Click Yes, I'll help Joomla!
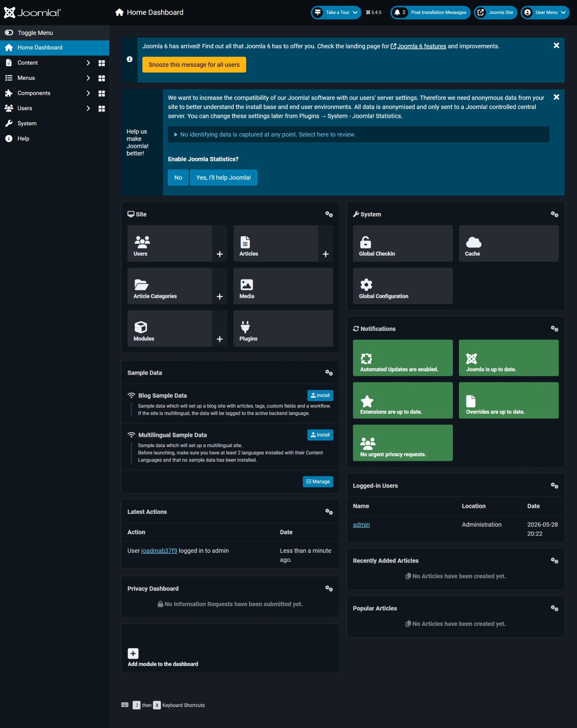Screen dimensions: 577x728 (224, 178)
